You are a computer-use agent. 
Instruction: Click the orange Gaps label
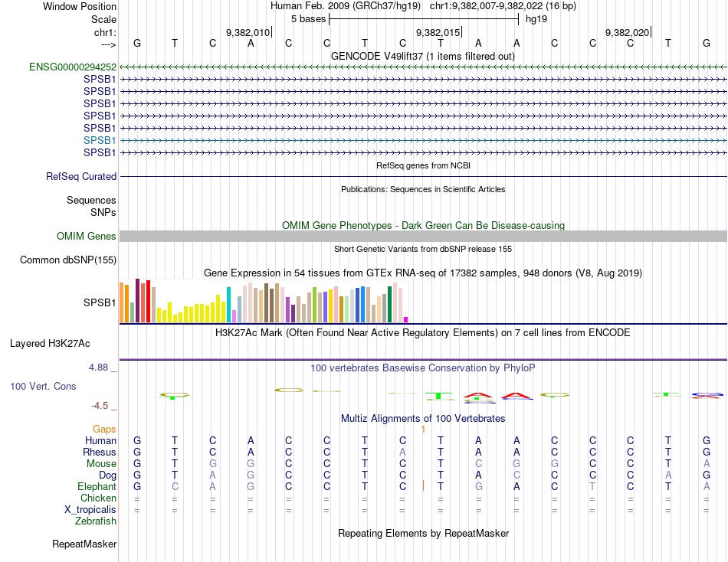(x=104, y=430)
